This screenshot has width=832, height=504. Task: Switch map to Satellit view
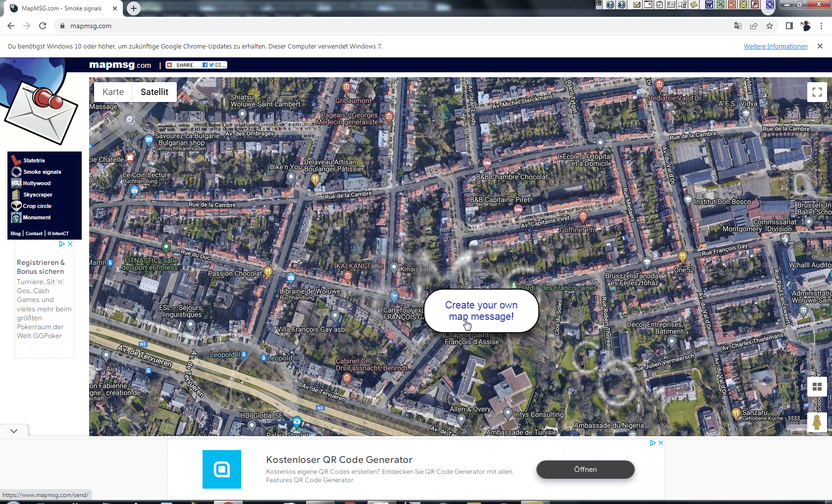point(155,92)
